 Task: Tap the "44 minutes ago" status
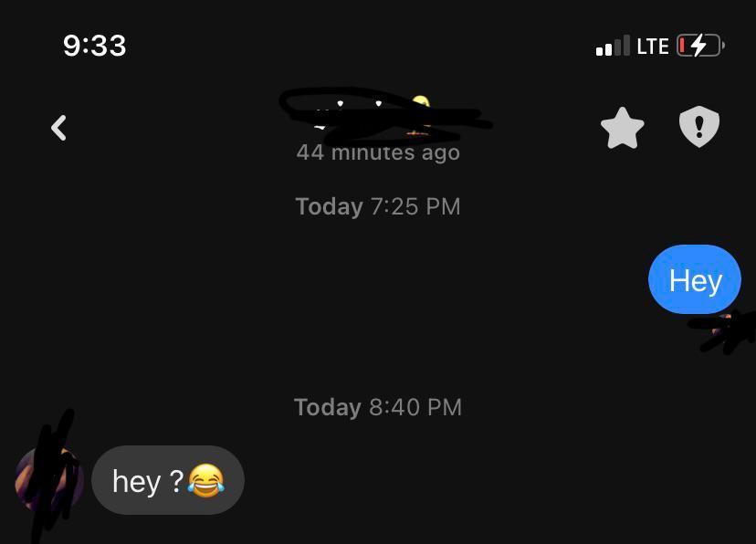(378, 152)
